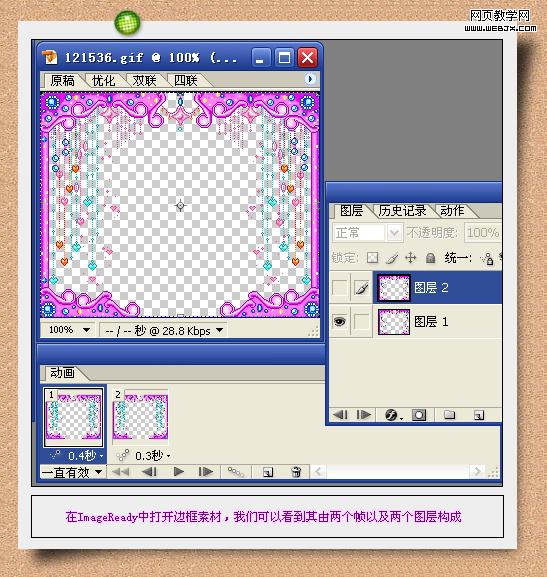Minimize the 121536.gif window
547x577 pixels.
(x=260, y=58)
